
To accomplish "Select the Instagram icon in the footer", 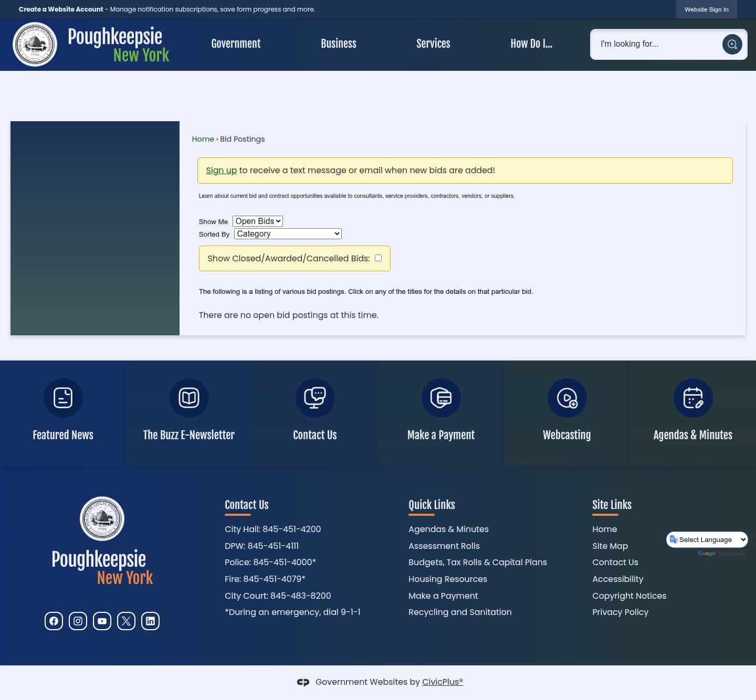I will coord(78,621).
